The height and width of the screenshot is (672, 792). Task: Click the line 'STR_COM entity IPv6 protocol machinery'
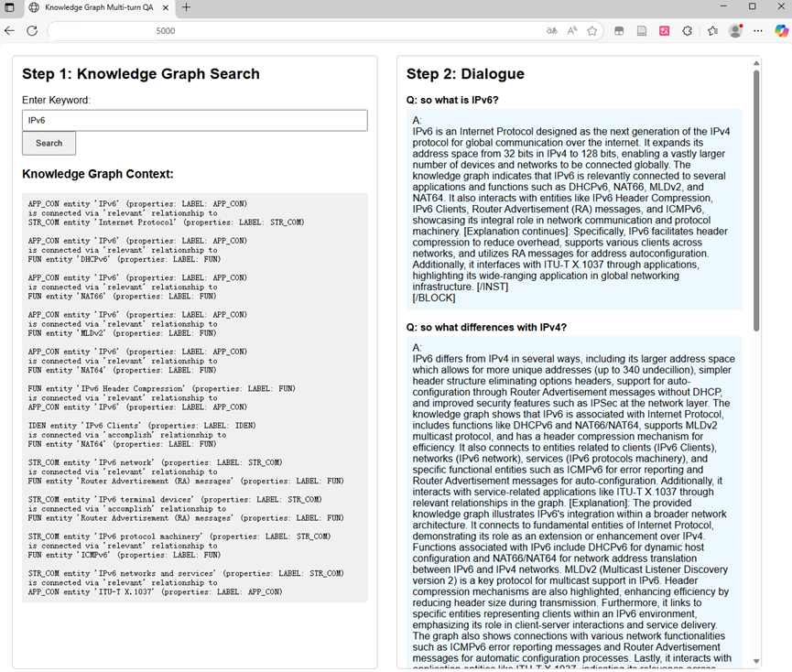(179, 537)
